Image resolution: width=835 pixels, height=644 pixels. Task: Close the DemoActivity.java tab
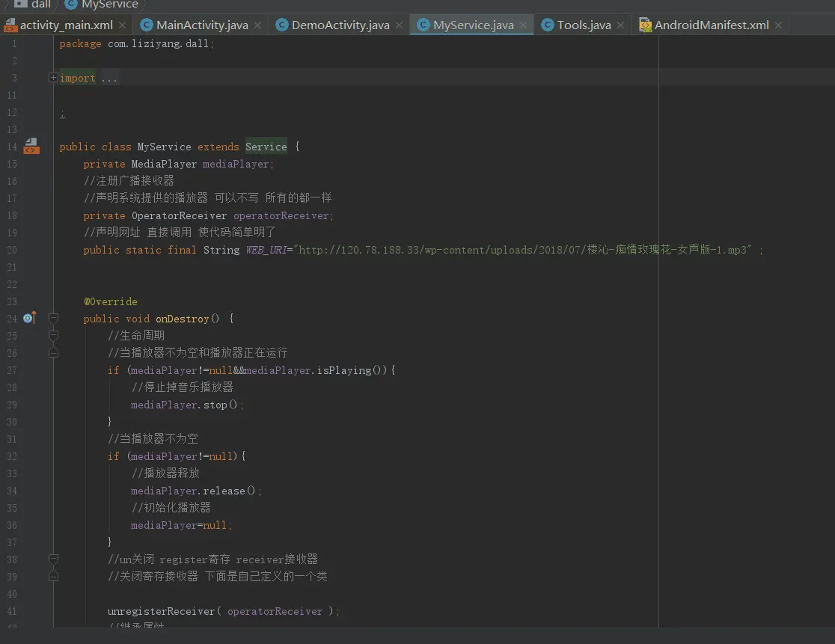(x=400, y=25)
